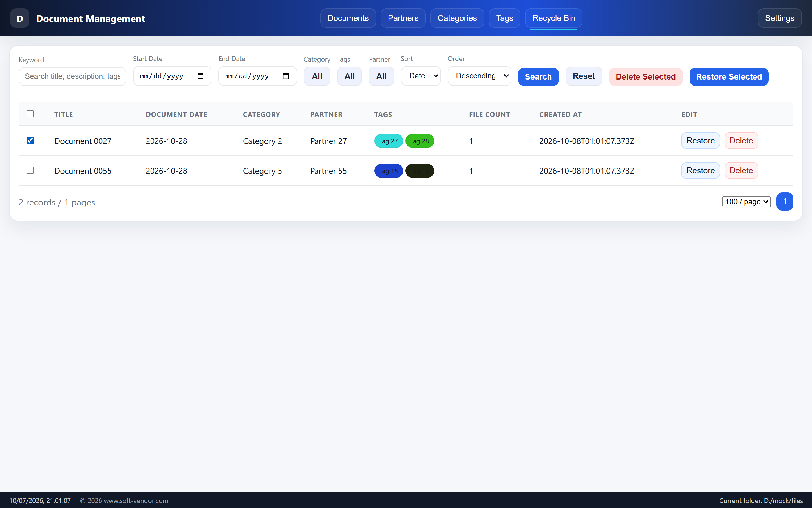Viewport: 812px width, 508px height.
Task: Click the Tag 15 blue badge
Action: 388,171
